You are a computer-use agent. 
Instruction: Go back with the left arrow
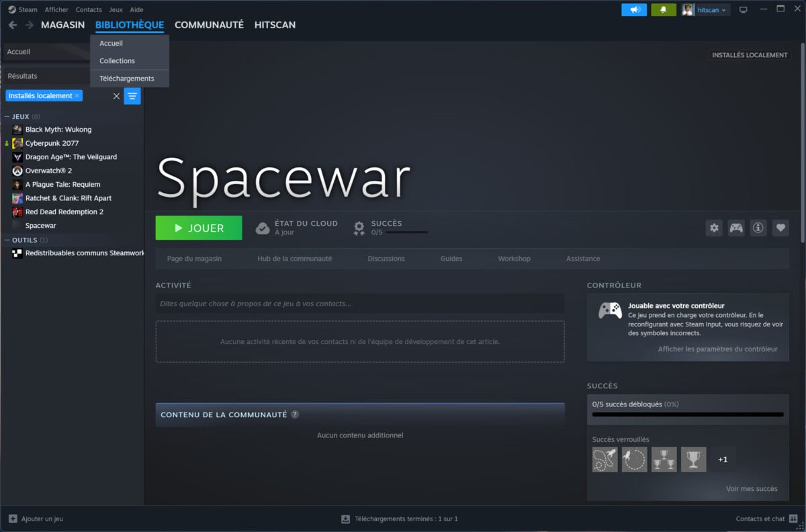tap(13, 25)
